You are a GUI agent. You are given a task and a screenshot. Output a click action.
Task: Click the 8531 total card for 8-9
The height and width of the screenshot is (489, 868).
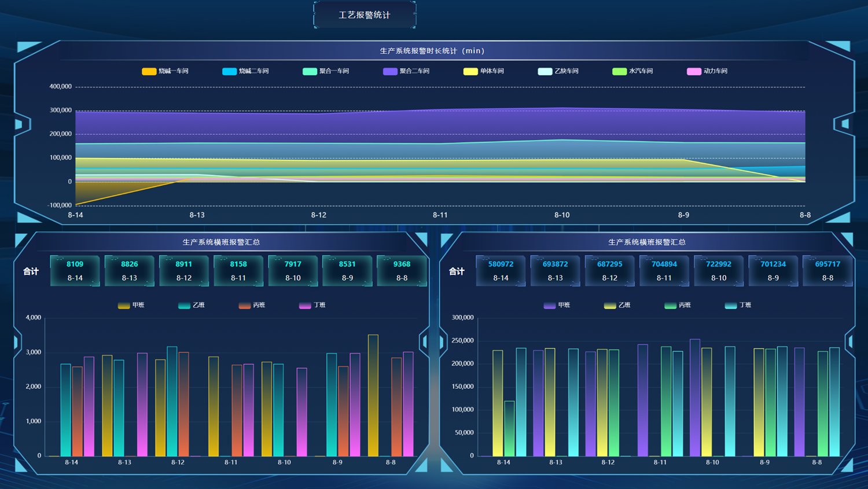pyautogui.click(x=347, y=271)
